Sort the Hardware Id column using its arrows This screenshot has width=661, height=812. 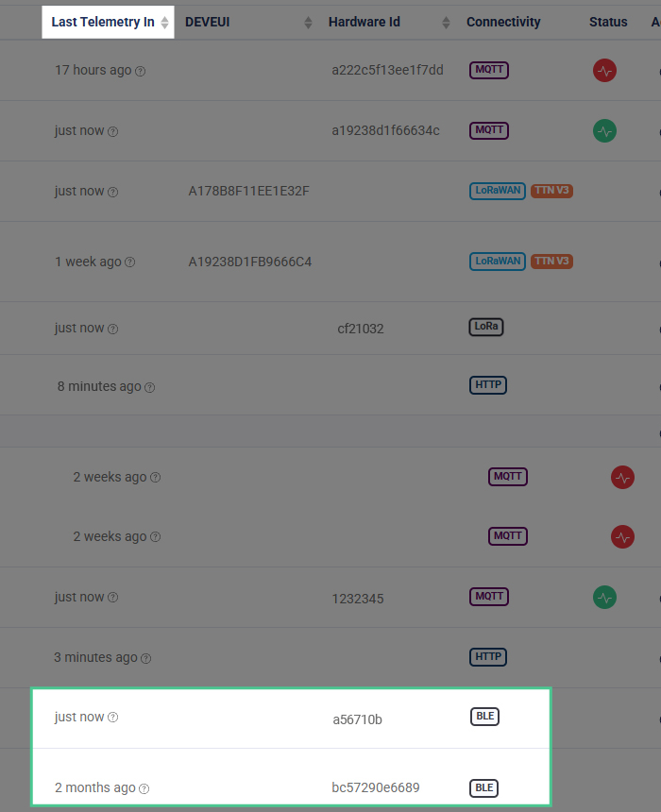point(446,23)
